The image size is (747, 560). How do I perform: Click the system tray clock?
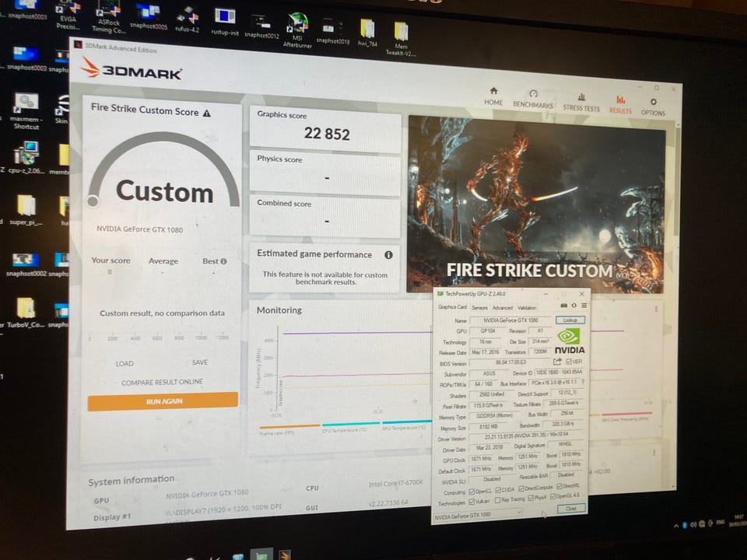click(x=738, y=520)
